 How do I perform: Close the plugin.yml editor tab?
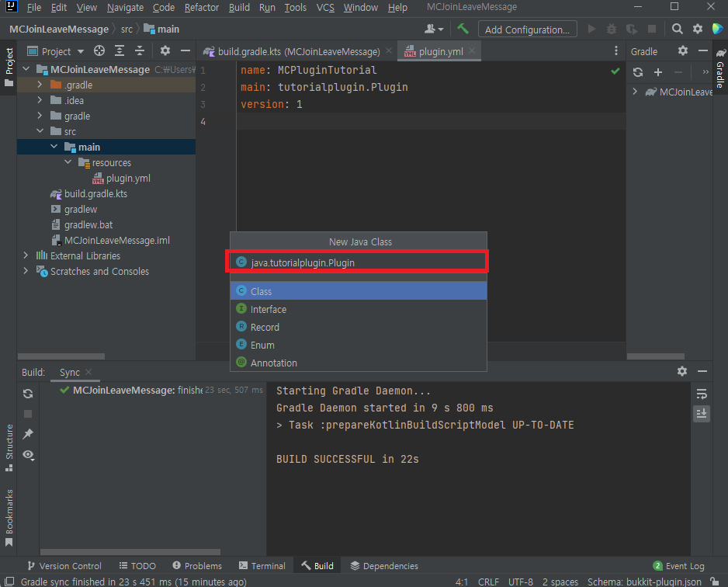point(472,50)
